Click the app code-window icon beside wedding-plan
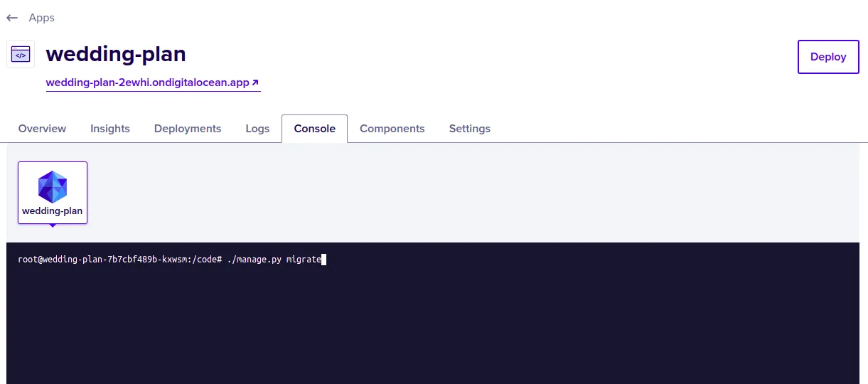The image size is (868, 384). (21, 54)
